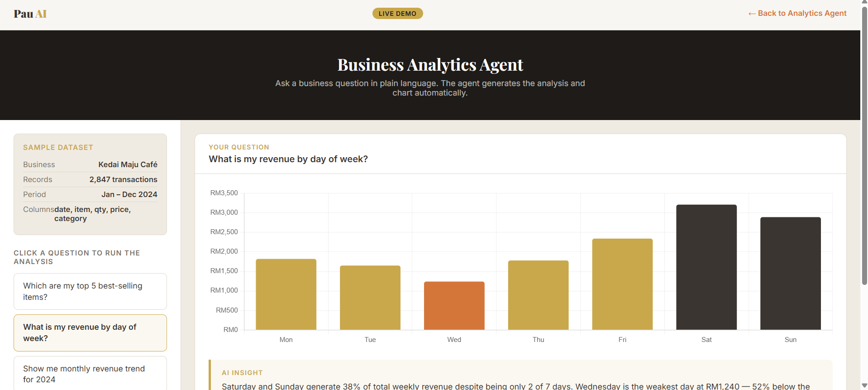Viewport: 868px width, 390px height.
Task: Click the Tuesday revenue bar
Action: click(x=370, y=297)
